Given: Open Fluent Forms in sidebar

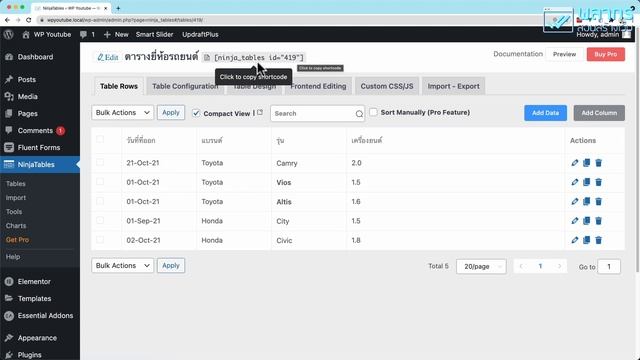Looking at the screenshot, I should [40, 147].
